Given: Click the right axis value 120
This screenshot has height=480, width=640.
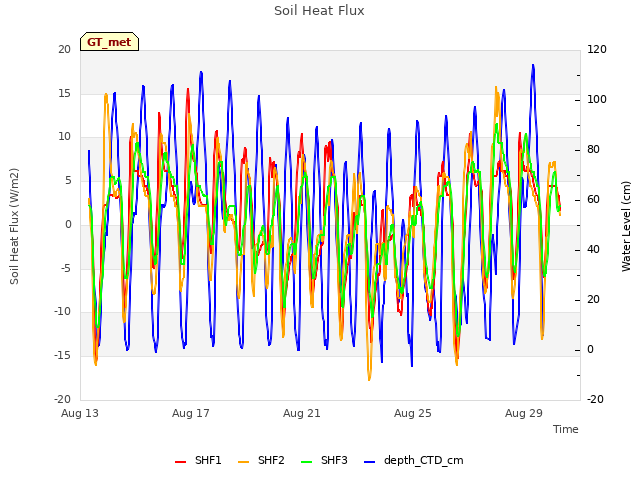Looking at the screenshot, I should tap(597, 49).
